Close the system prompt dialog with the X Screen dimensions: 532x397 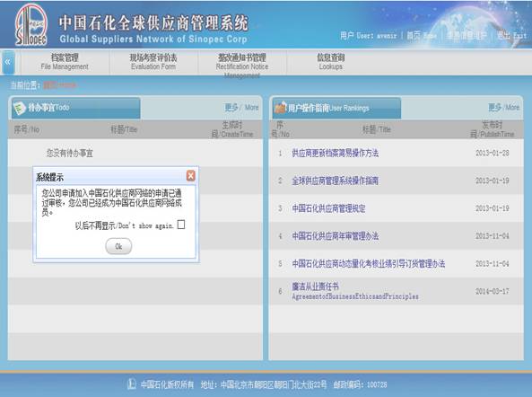pyautogui.click(x=191, y=175)
